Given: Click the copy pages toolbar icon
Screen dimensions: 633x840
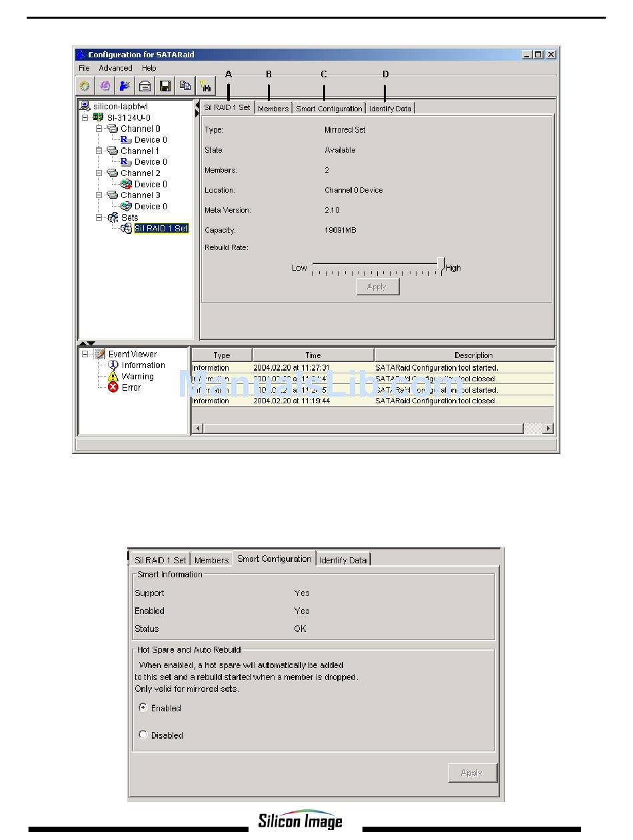Looking at the screenshot, I should [185, 86].
